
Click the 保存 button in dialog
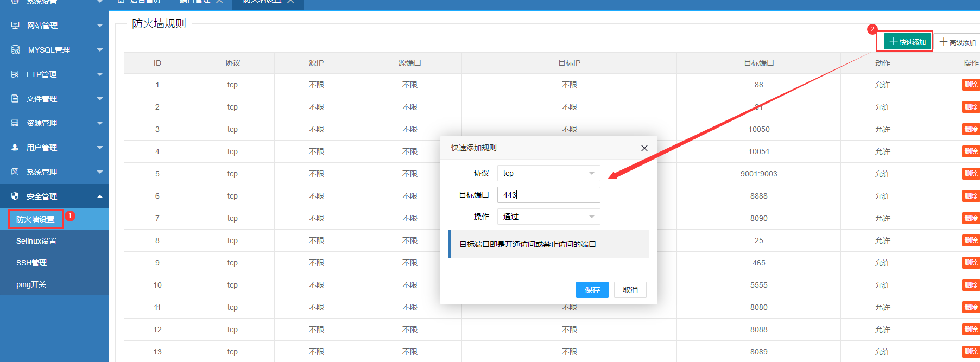pyautogui.click(x=592, y=290)
